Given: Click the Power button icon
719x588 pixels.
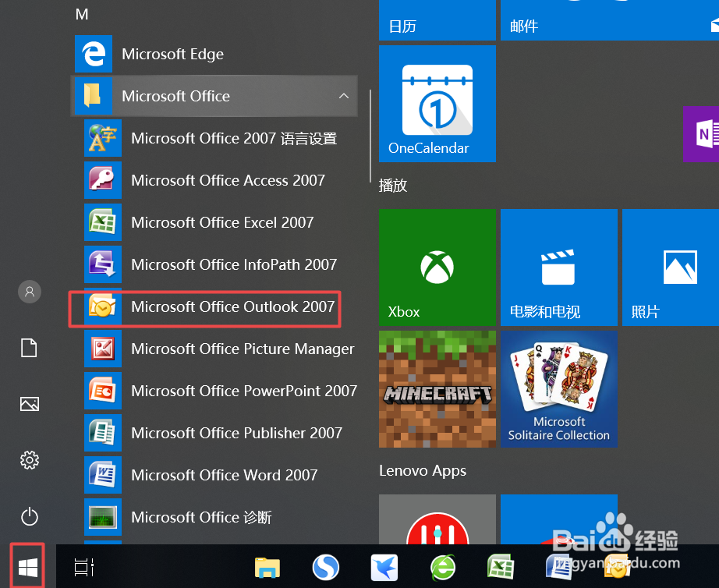Looking at the screenshot, I should [x=30, y=516].
